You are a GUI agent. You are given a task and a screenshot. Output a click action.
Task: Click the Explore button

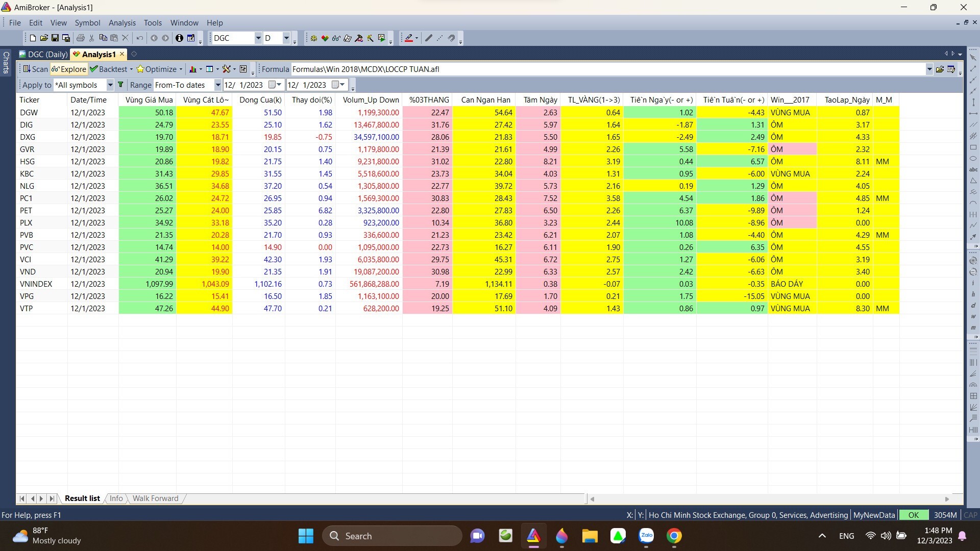pyautogui.click(x=69, y=69)
